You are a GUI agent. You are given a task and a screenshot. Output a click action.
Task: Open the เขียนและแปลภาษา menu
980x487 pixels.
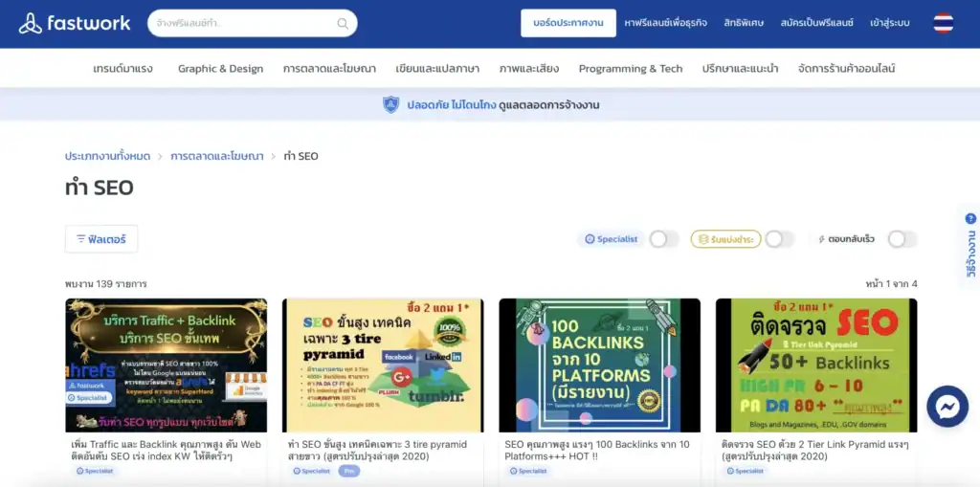click(437, 69)
